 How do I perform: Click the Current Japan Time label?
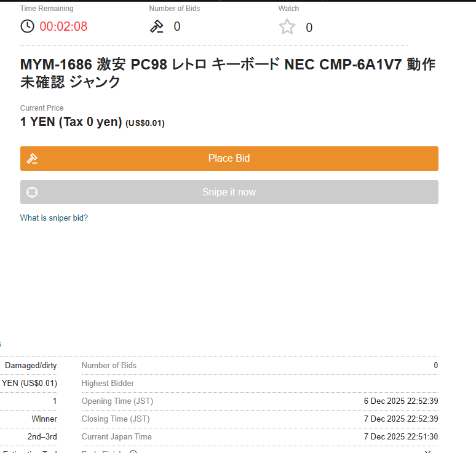tap(117, 436)
